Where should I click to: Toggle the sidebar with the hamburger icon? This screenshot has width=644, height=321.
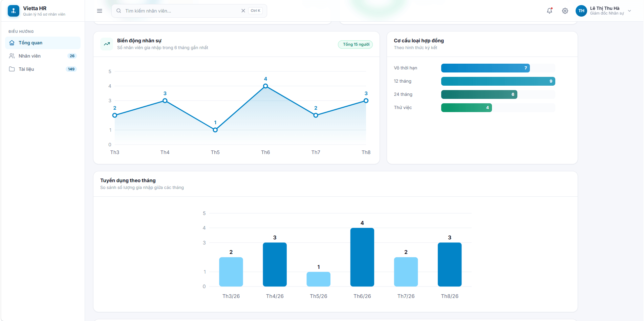point(100,11)
